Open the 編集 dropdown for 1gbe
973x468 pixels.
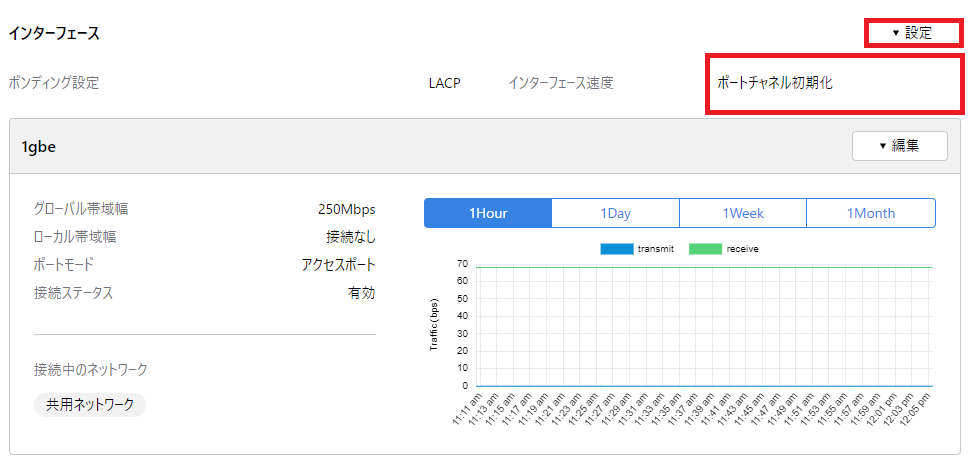click(x=899, y=146)
